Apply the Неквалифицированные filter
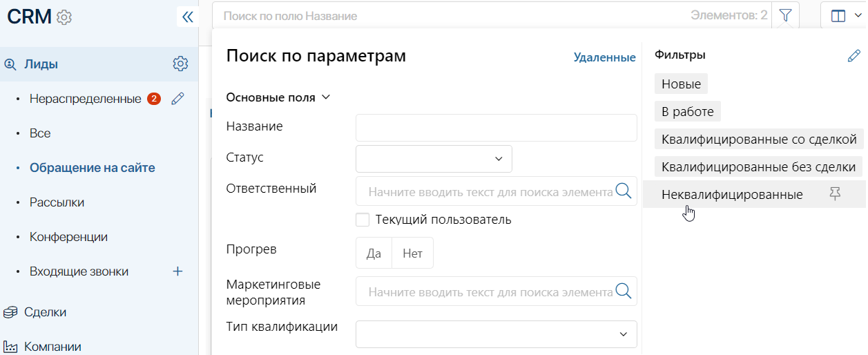This screenshot has height=355, width=868. tap(732, 195)
